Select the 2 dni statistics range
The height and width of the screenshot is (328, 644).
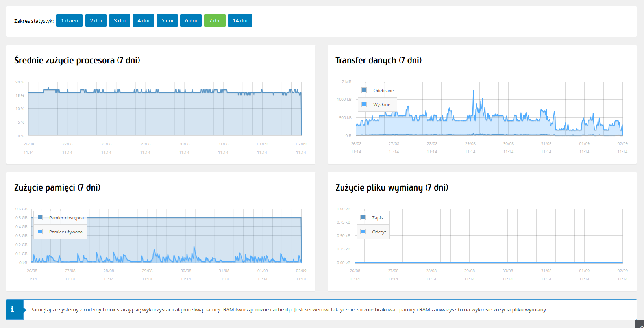[96, 20]
